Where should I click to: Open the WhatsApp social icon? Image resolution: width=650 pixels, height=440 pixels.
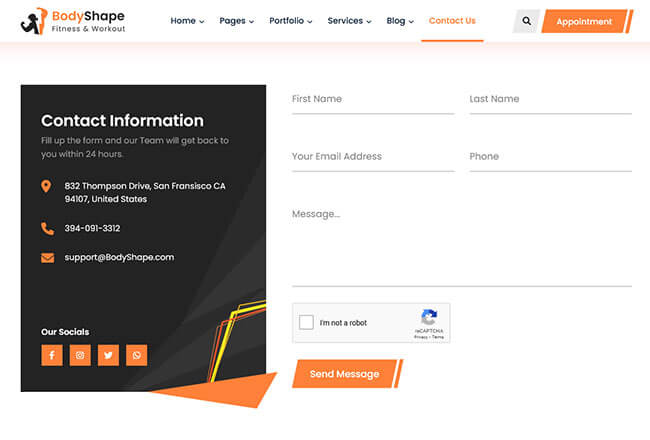136,354
